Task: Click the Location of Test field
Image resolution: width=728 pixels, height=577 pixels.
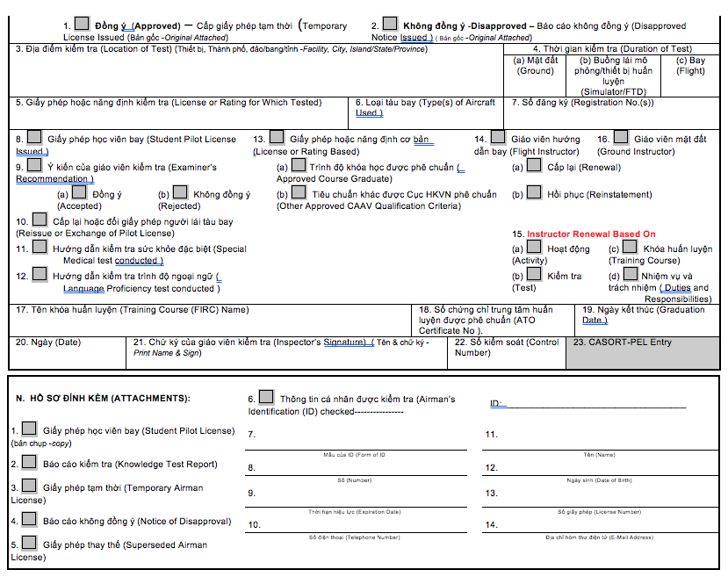Action: pos(255,70)
